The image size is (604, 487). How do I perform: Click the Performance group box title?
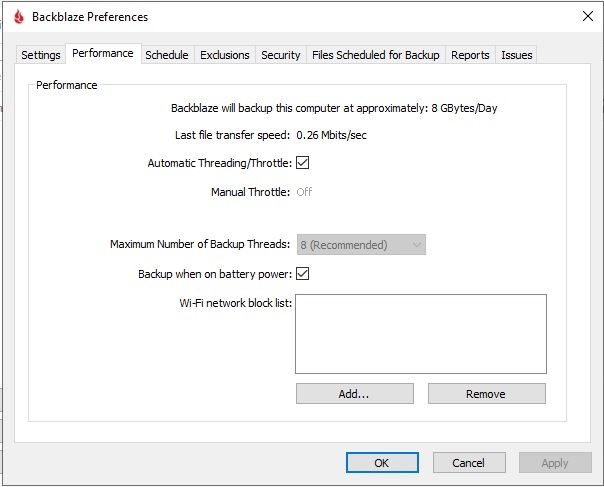coord(67,85)
